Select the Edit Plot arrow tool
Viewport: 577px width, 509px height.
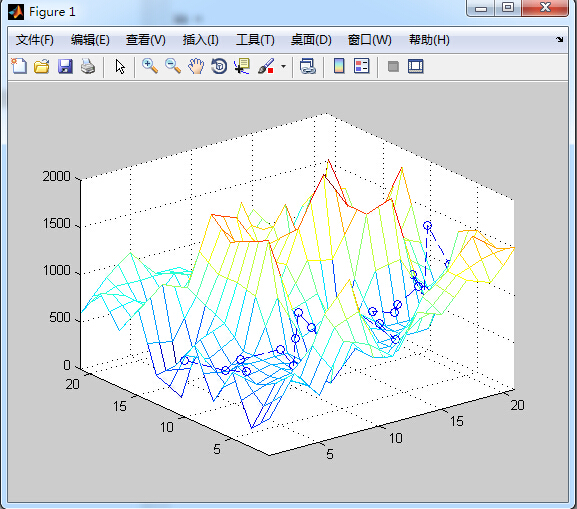click(x=120, y=67)
